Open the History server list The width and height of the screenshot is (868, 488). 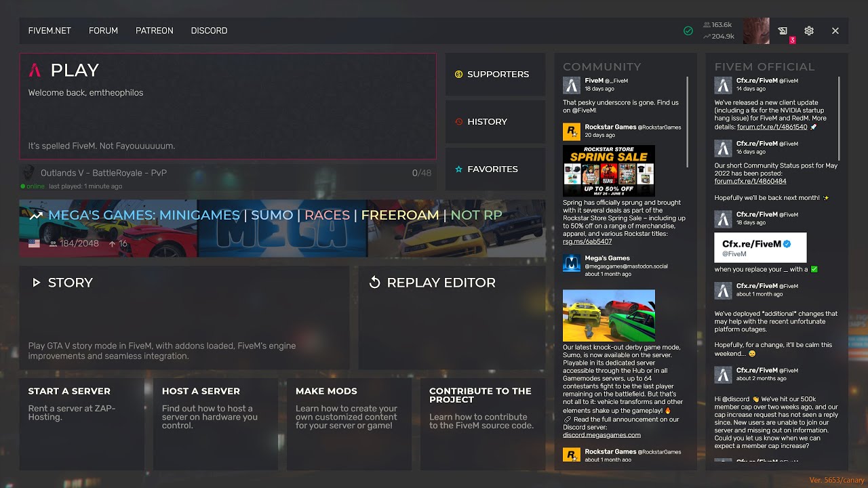(495, 122)
